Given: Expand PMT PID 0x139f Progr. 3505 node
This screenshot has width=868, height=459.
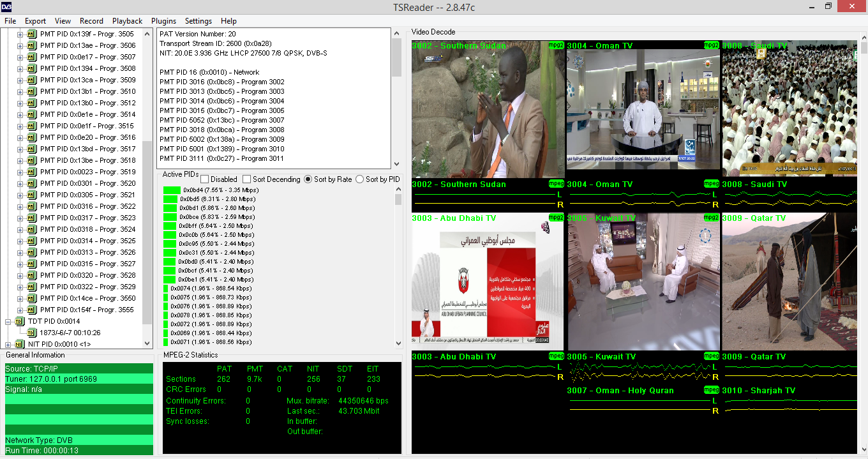Looking at the screenshot, I should (20, 34).
